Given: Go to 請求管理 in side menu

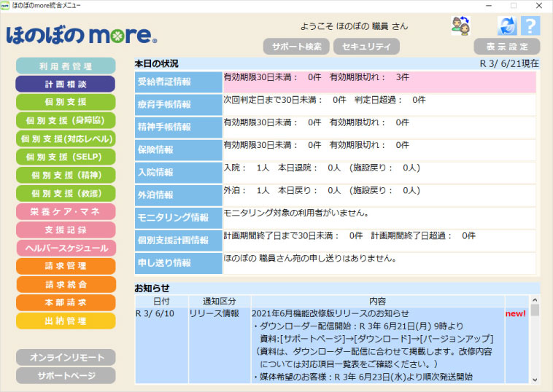Looking at the screenshot, I should click(66, 266).
